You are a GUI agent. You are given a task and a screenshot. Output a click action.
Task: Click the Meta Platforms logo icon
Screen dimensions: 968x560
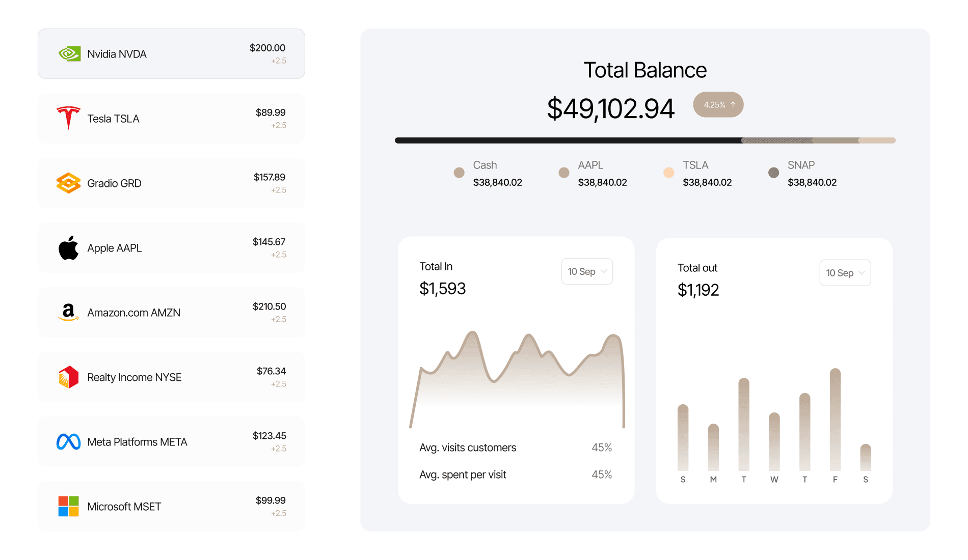69,442
